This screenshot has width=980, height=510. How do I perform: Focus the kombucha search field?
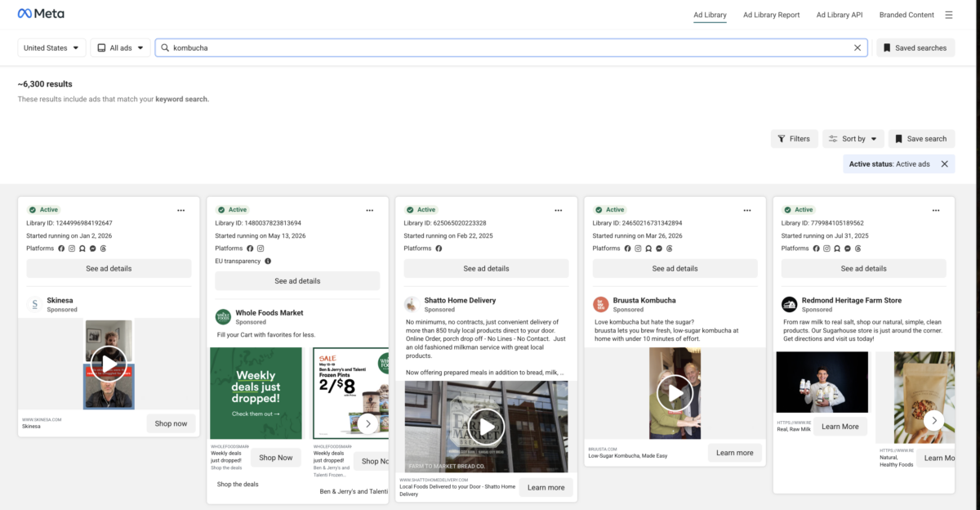(512, 47)
